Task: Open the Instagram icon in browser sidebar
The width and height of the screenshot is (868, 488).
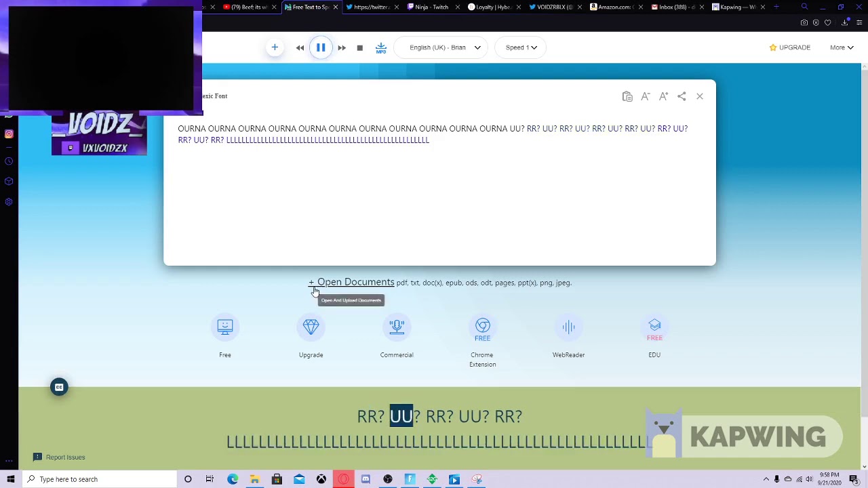Action: click(x=9, y=134)
